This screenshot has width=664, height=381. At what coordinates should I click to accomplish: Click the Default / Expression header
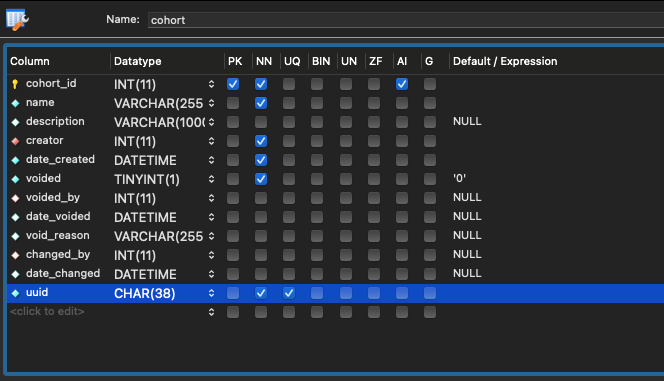point(505,61)
